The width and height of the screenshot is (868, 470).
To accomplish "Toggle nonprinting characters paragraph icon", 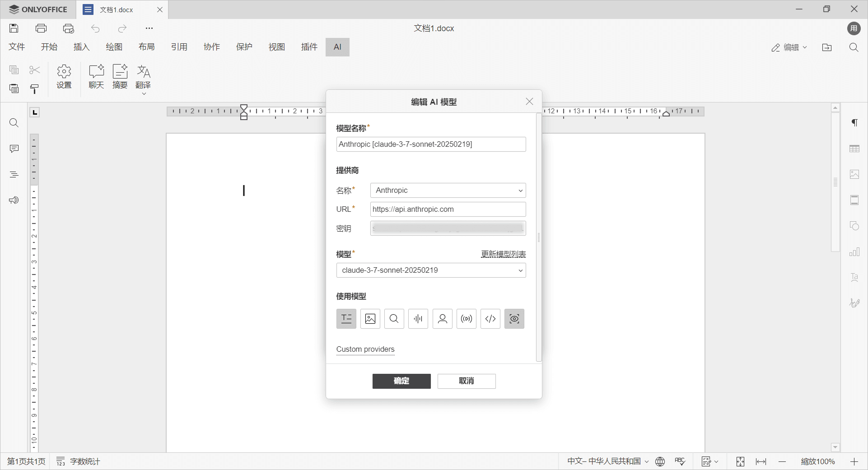I will point(854,123).
